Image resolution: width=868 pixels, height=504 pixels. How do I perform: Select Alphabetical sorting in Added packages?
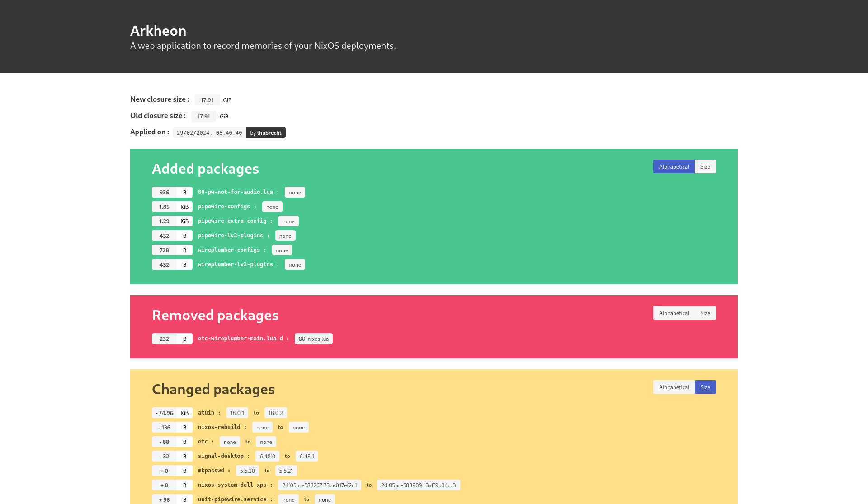674,166
